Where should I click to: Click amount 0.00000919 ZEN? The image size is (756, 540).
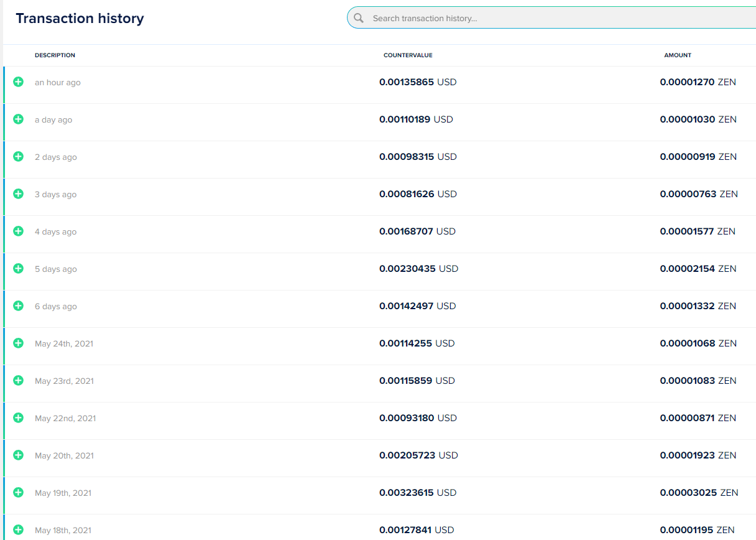pyautogui.click(x=698, y=156)
